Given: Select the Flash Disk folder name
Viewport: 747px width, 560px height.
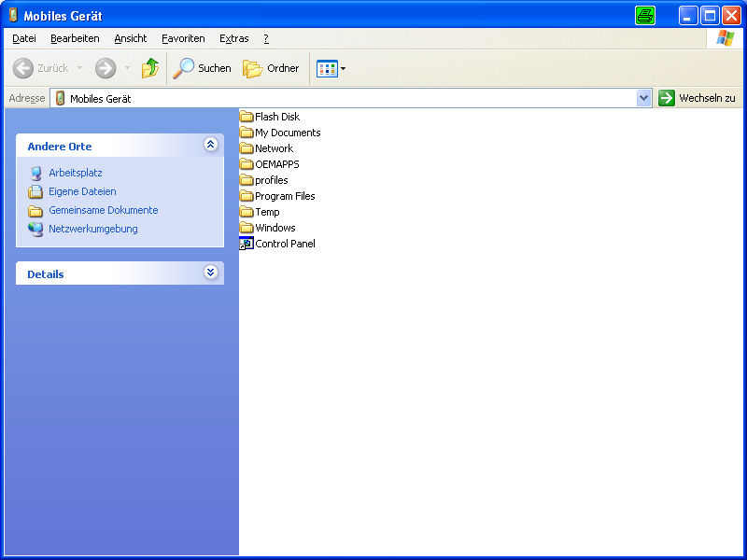Looking at the screenshot, I should (x=277, y=117).
